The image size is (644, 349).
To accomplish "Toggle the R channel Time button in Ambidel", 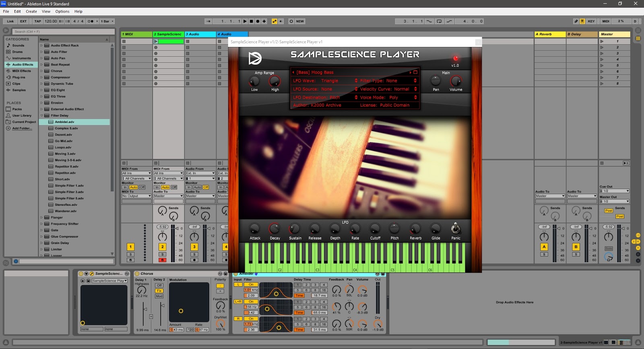I will tap(299, 330).
